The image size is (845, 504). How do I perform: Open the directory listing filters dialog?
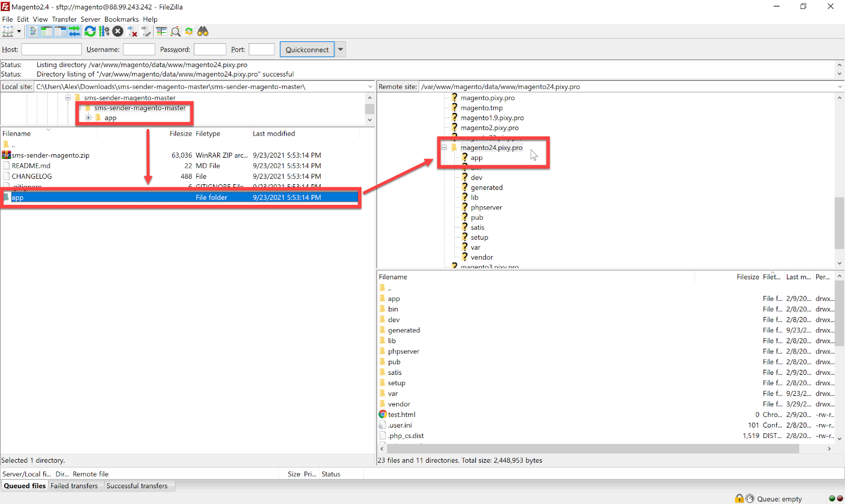[162, 32]
